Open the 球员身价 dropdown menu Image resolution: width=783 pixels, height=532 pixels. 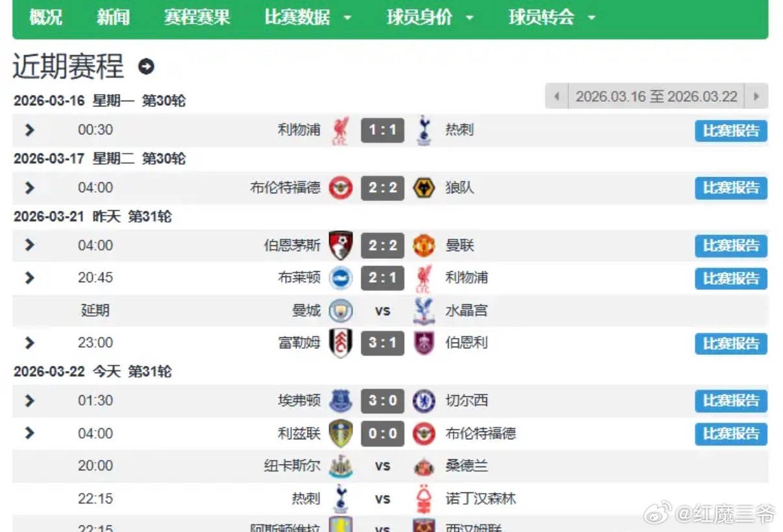pyautogui.click(x=430, y=18)
